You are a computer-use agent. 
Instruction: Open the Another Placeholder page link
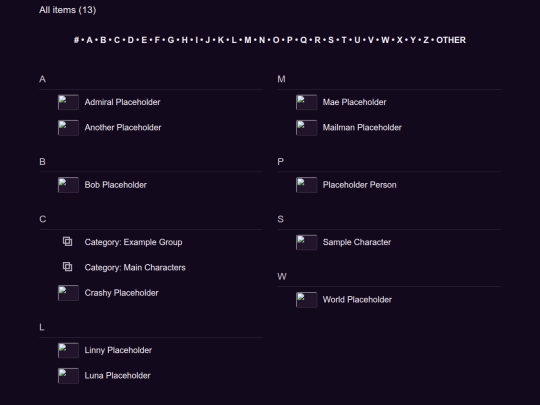click(x=123, y=128)
